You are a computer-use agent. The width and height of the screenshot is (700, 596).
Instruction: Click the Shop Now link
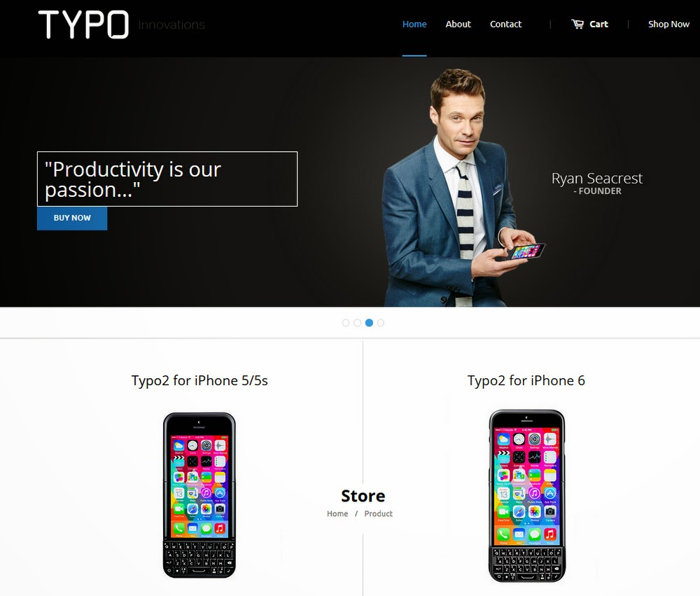(668, 24)
